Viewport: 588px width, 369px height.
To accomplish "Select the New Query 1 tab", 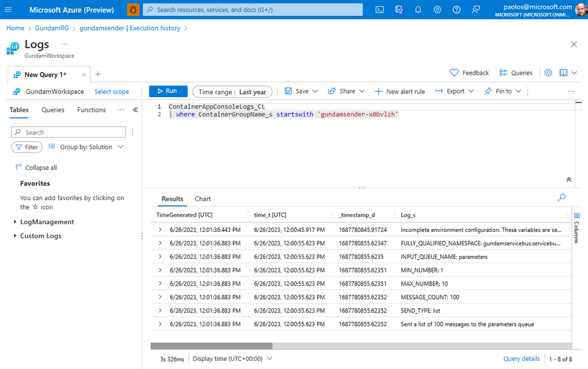I will [x=45, y=75].
